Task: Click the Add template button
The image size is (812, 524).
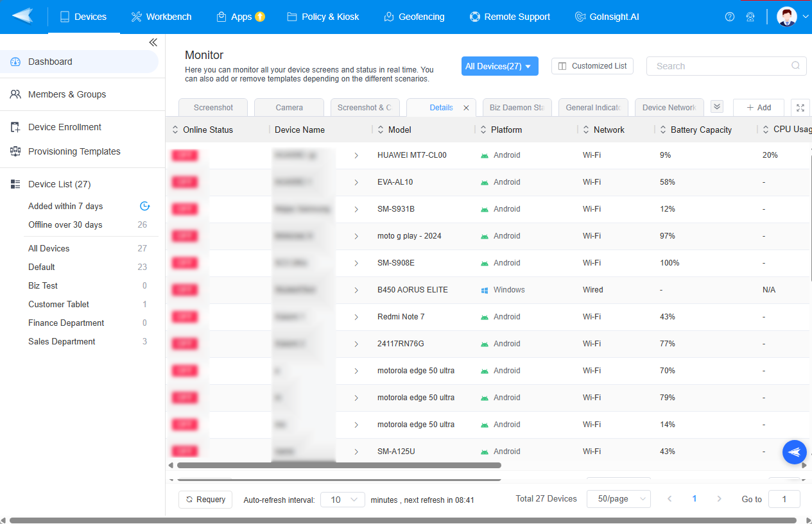Action: tap(759, 108)
